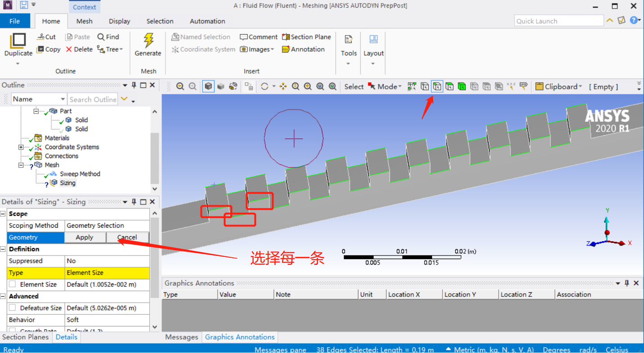Pin the Details panel
This screenshot has width=644, height=353.
click(134, 202)
